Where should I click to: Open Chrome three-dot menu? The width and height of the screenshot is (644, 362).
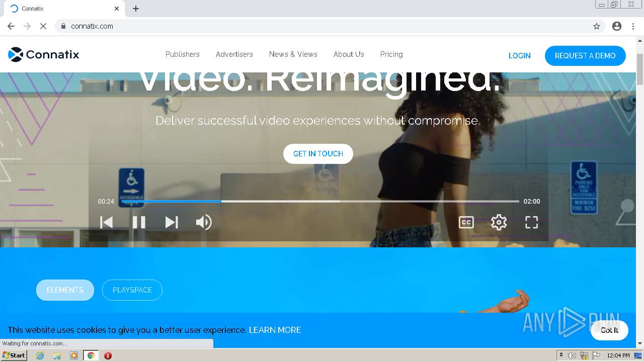click(x=633, y=26)
